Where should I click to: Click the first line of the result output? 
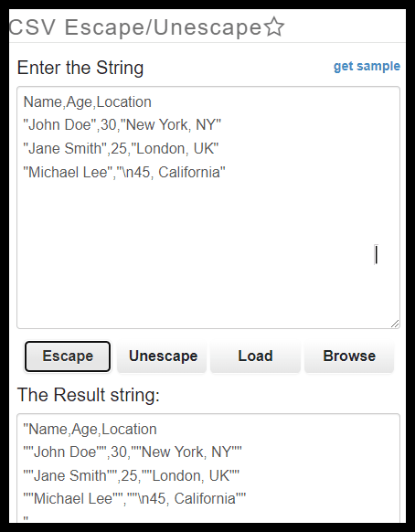[x=90, y=430]
